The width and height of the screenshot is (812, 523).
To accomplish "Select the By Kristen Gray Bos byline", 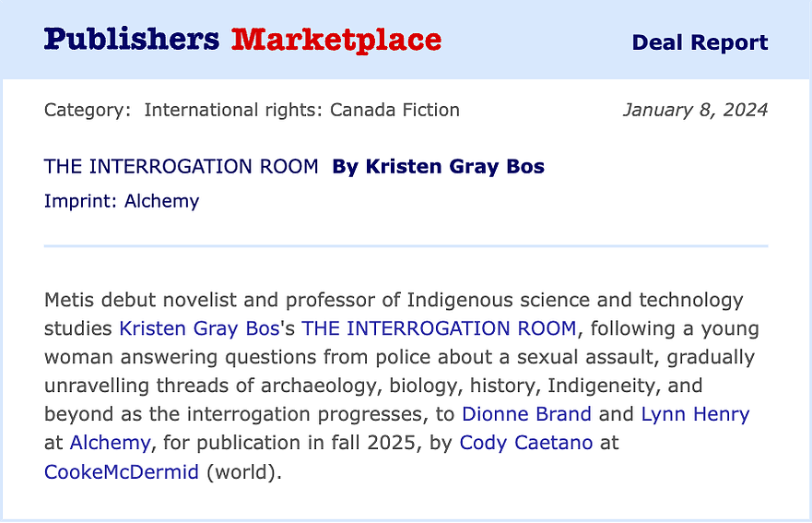I will click(438, 167).
